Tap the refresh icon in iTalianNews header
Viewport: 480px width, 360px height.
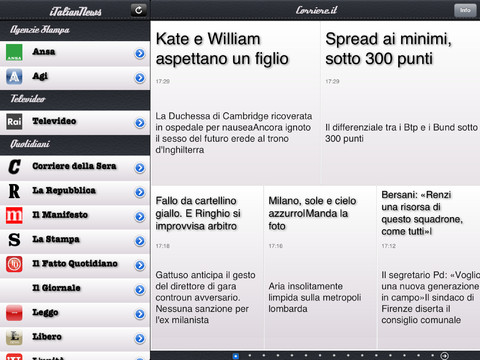tap(139, 10)
